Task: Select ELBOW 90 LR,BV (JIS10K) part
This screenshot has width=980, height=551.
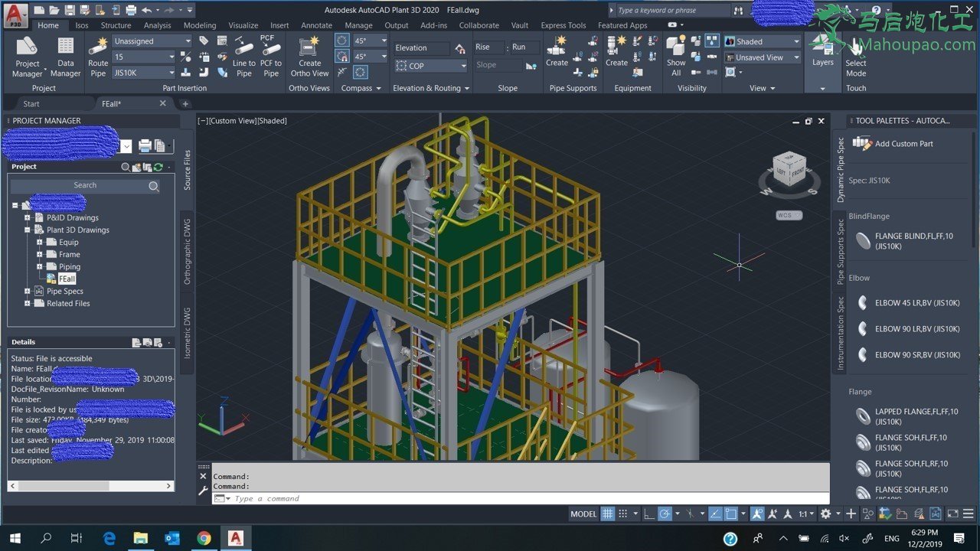Action: (x=907, y=329)
